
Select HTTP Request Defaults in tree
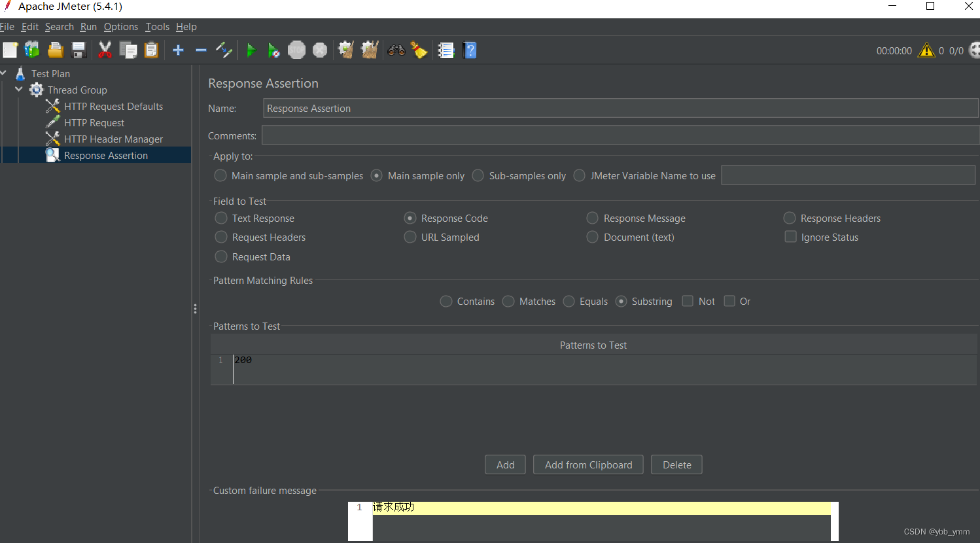(x=113, y=106)
